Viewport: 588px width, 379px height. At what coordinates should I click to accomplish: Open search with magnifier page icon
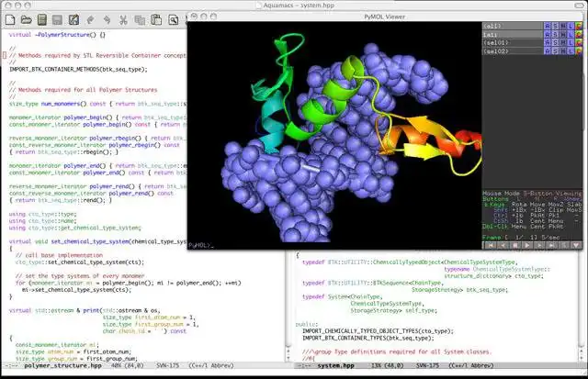[x=173, y=20]
